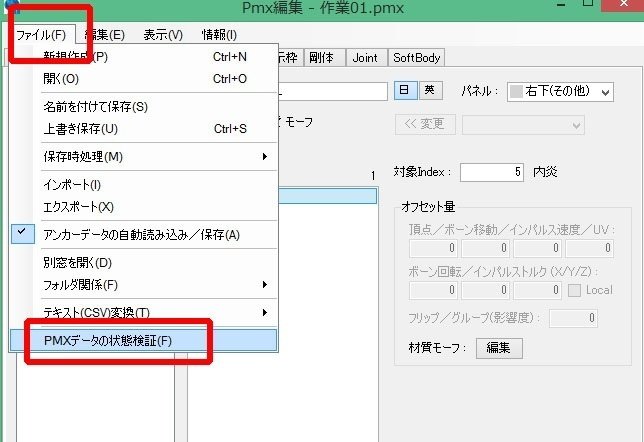Click the 対象Index input field

(492, 172)
